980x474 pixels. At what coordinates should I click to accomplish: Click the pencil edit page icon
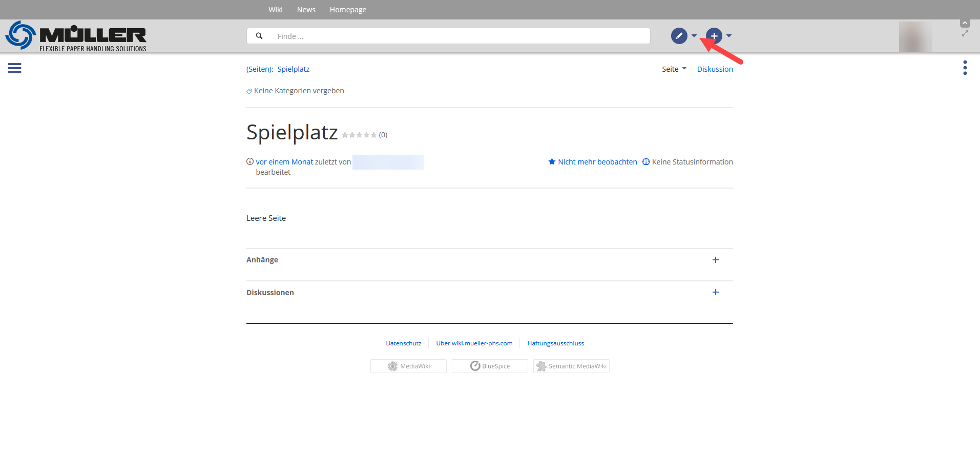679,36
